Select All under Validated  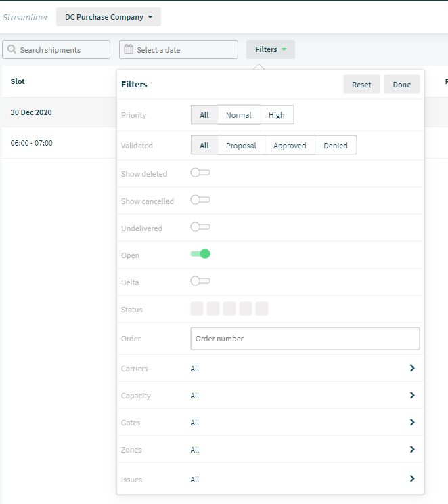204,146
